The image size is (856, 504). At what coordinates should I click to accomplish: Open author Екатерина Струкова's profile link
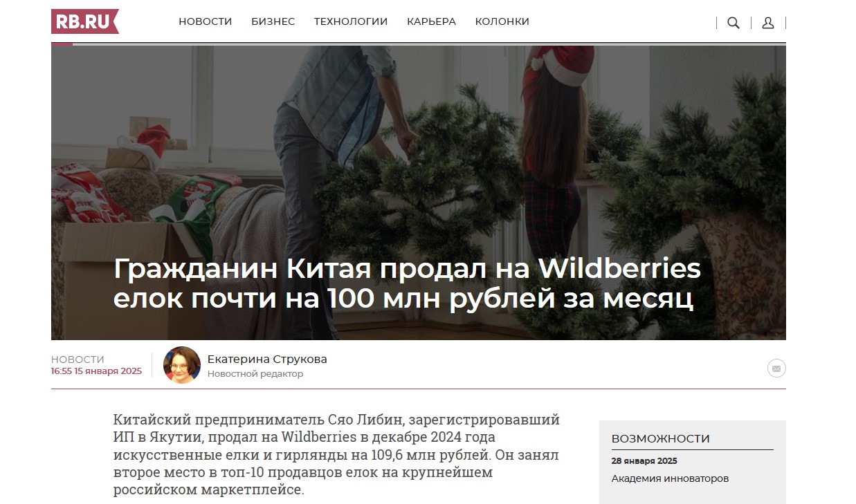point(267,360)
